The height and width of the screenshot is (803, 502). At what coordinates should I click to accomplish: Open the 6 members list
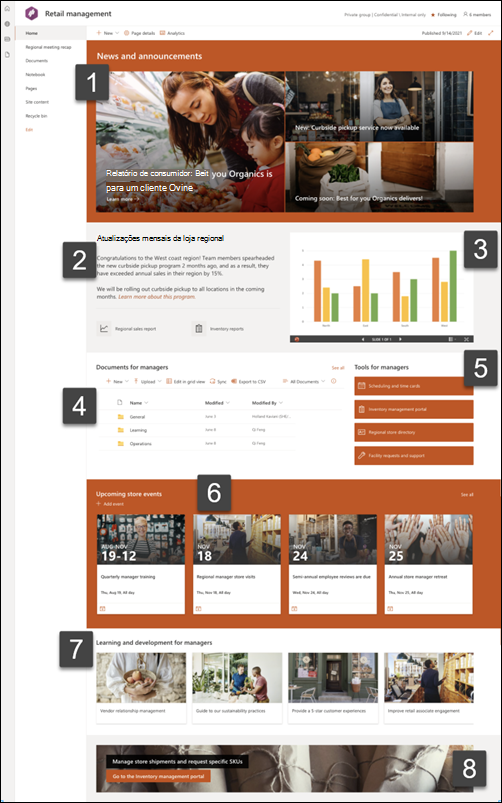point(477,15)
